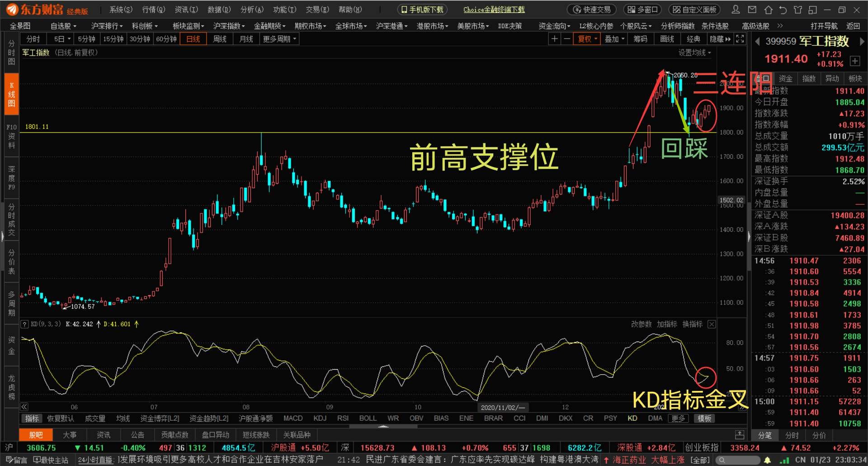
Task: Click the notification bell icon in status bar
Action: coord(767,460)
